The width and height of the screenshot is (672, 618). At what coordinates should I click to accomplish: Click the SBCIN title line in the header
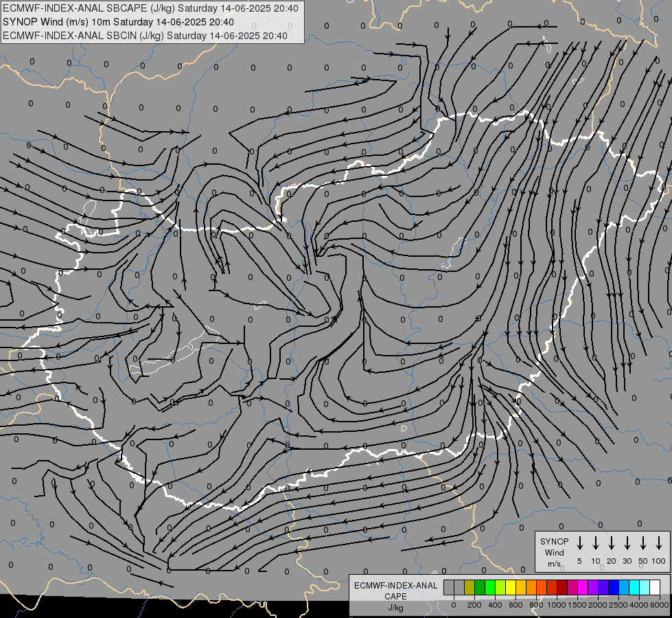[145, 36]
